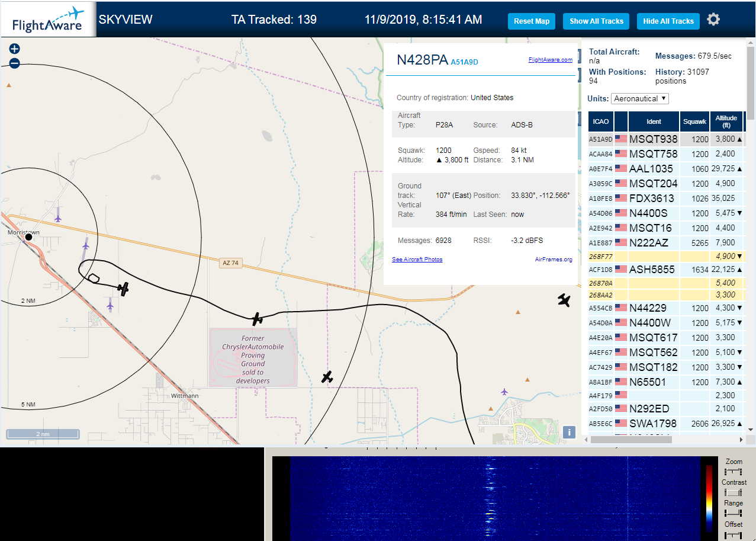The image size is (756, 541).
Task: Adjust the waterfall Offset slider
Action: [734, 534]
